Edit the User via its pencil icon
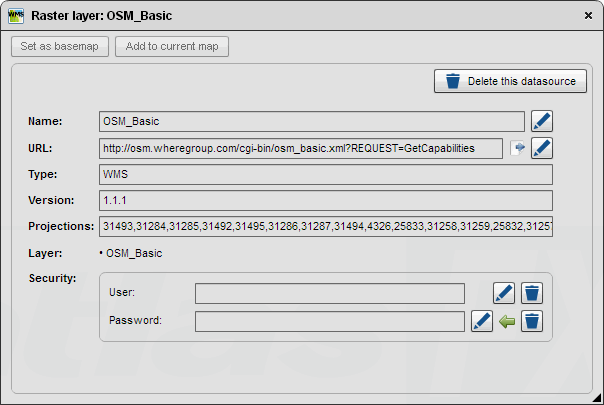604x405 pixels. coord(504,293)
